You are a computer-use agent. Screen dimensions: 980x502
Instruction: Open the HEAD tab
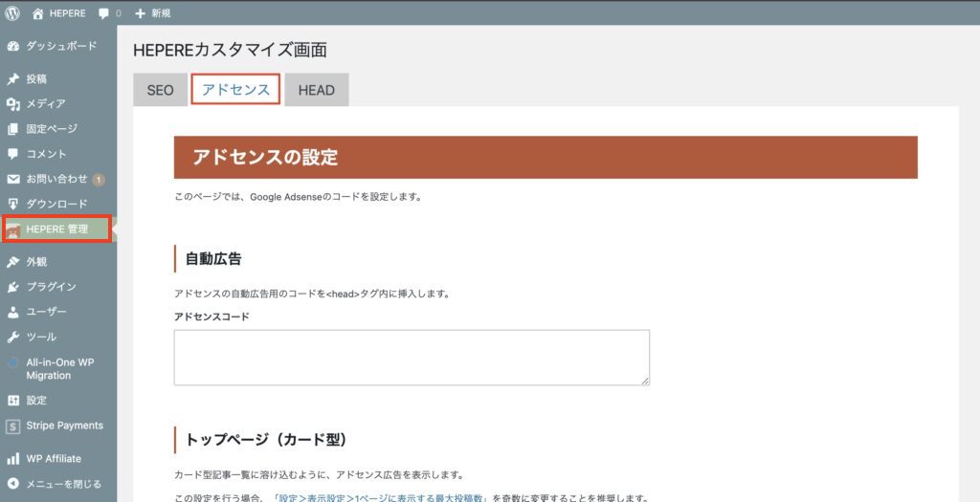tap(316, 90)
